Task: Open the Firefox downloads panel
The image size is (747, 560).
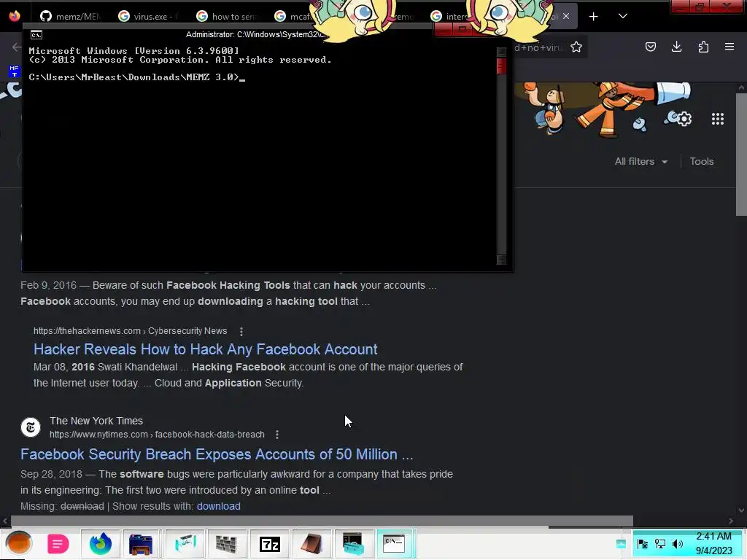Action: point(676,47)
